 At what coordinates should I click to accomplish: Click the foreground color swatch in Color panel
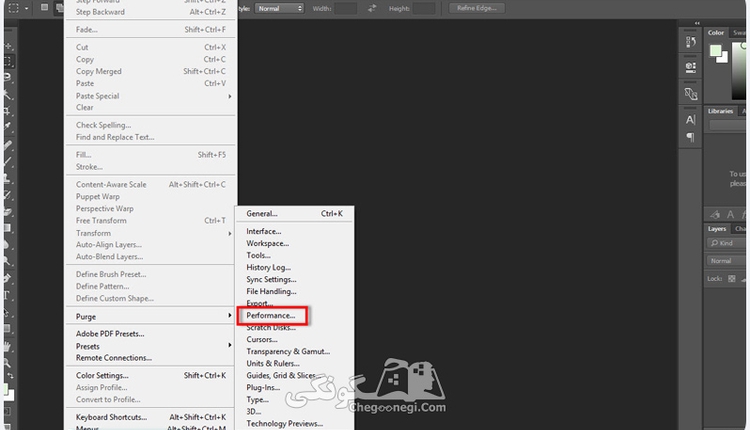pos(716,51)
